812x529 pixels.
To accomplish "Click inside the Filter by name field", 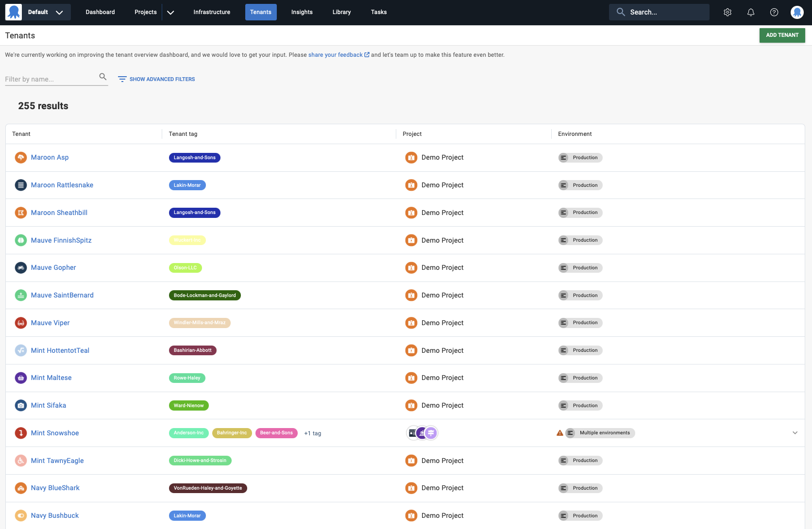I will (x=49, y=79).
